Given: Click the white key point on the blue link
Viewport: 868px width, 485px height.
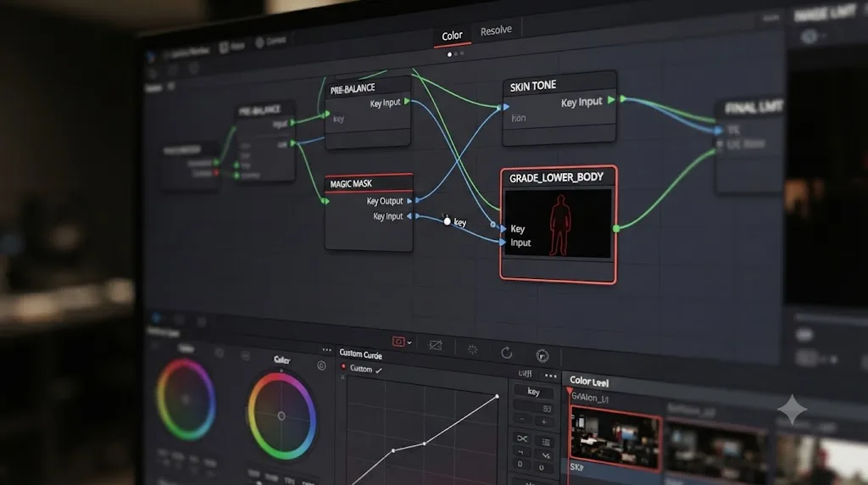Looking at the screenshot, I should 448,221.
